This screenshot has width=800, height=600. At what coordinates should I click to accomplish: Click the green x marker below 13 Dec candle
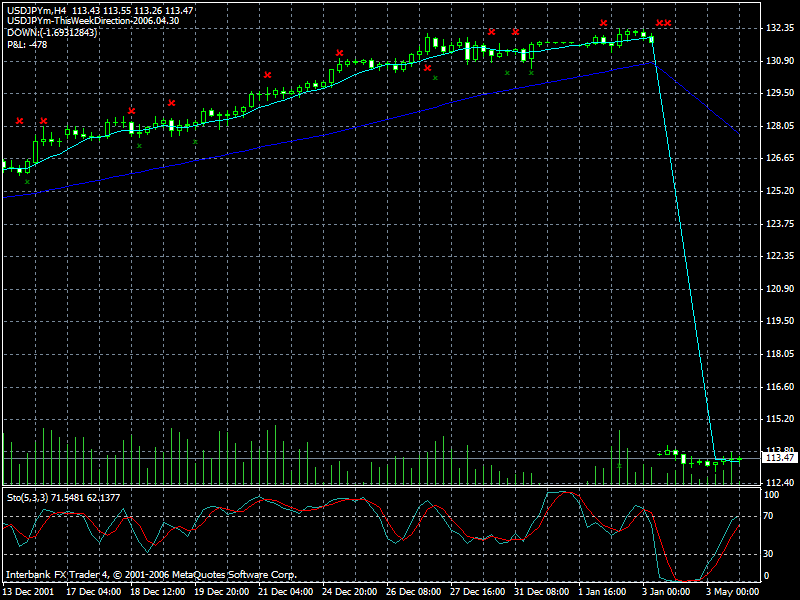(x=28, y=182)
